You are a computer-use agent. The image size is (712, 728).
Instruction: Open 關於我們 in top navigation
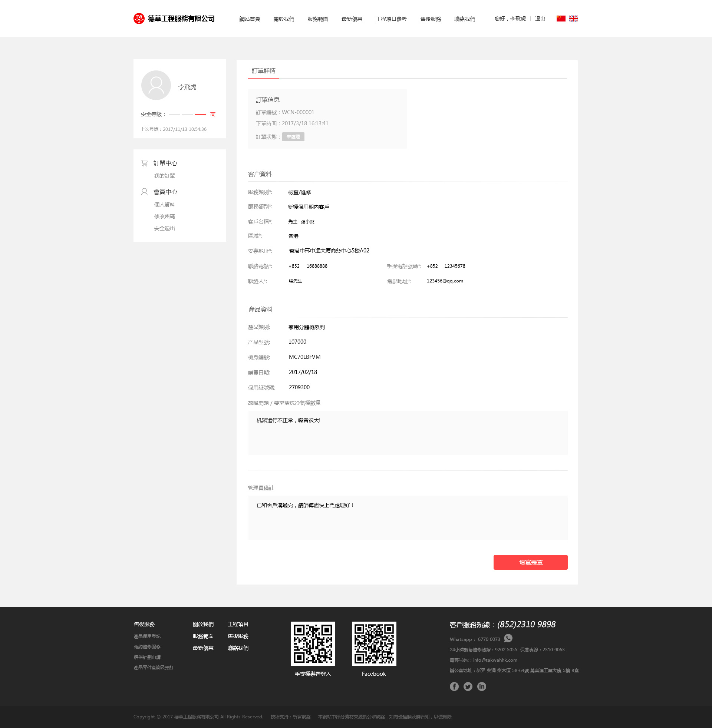[x=283, y=19]
